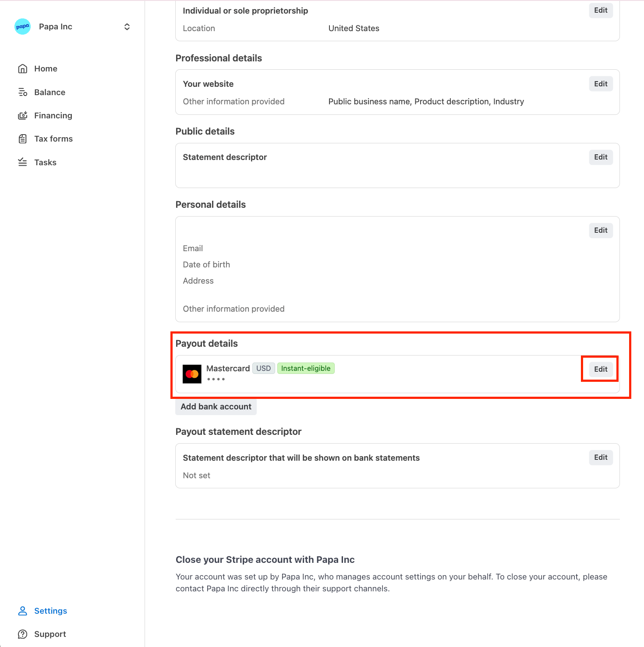The image size is (644, 647).
Task: Click the Mastercard card icon
Action: tap(191, 373)
